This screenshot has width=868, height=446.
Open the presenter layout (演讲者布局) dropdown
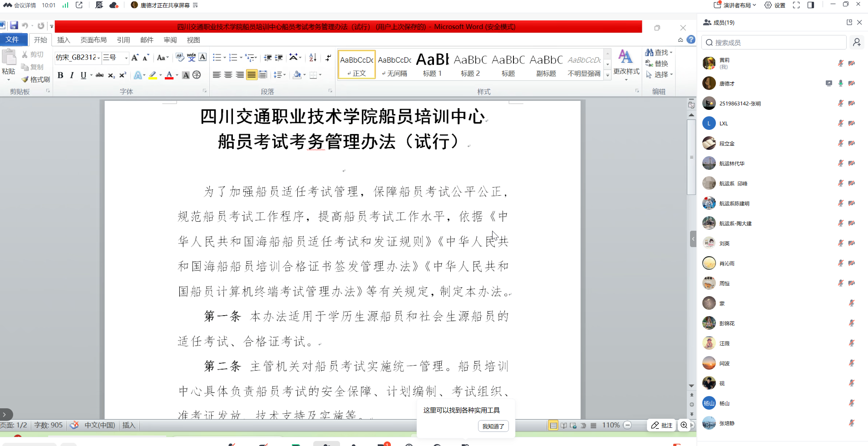click(x=735, y=5)
